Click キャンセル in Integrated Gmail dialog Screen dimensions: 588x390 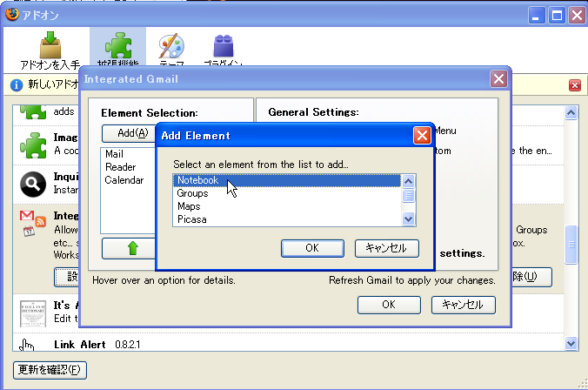pyautogui.click(x=463, y=305)
